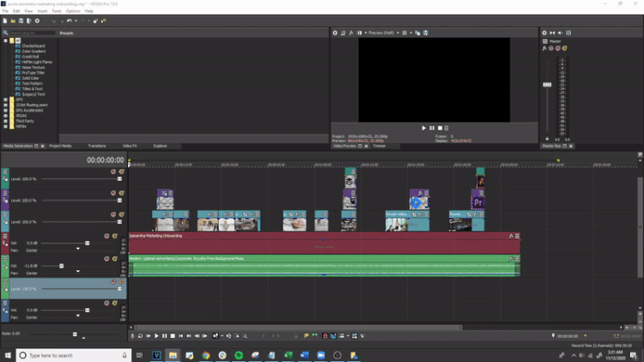Select Solid Color generator

(x=30, y=78)
